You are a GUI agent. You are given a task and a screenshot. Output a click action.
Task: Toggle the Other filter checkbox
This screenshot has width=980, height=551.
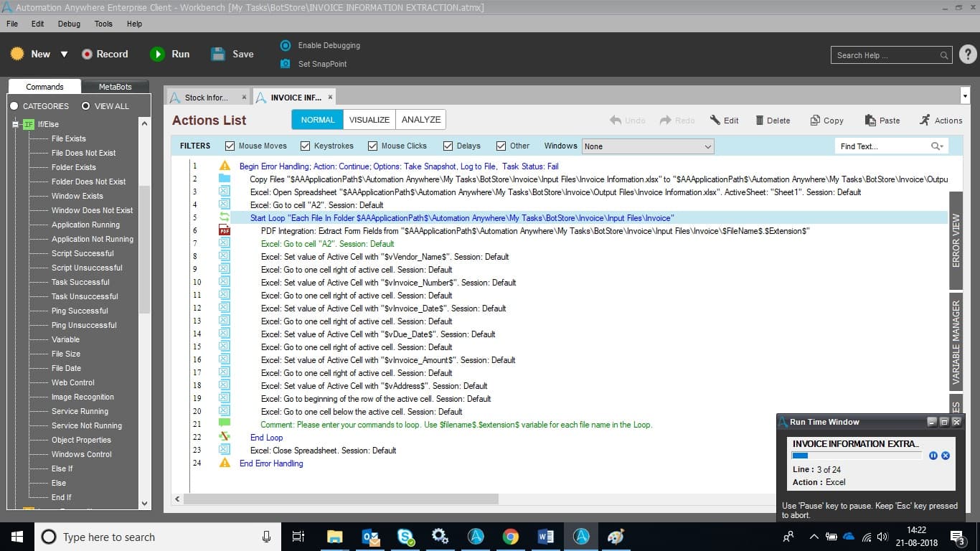pyautogui.click(x=501, y=146)
